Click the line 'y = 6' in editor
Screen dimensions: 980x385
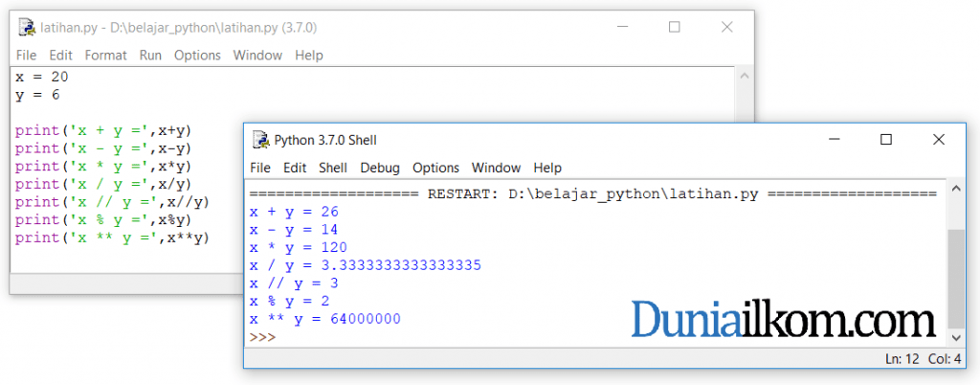[x=37, y=95]
